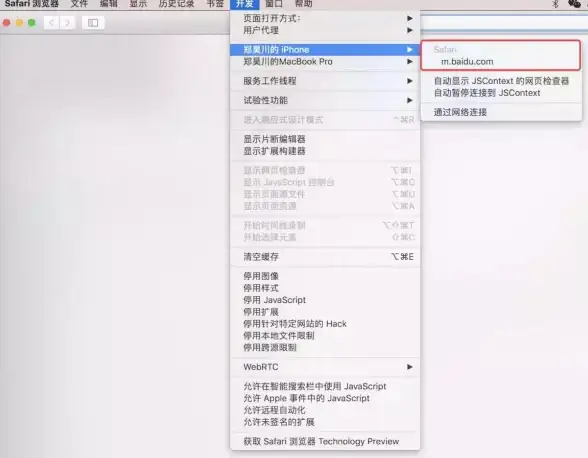Viewport: 588px width, 458px height.
Task: Toggle 停用样式 option
Action: (x=325, y=288)
